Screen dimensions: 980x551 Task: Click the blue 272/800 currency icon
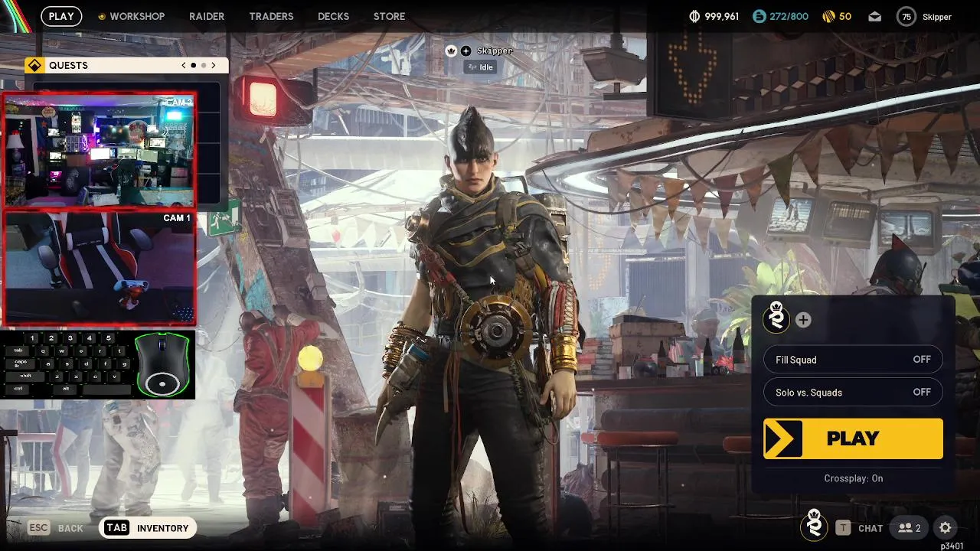759,16
